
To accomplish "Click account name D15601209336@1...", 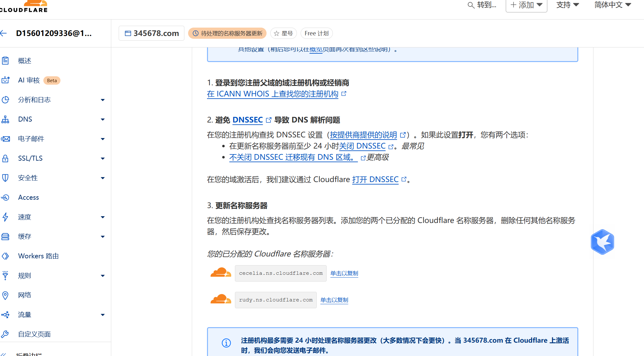I will point(54,33).
